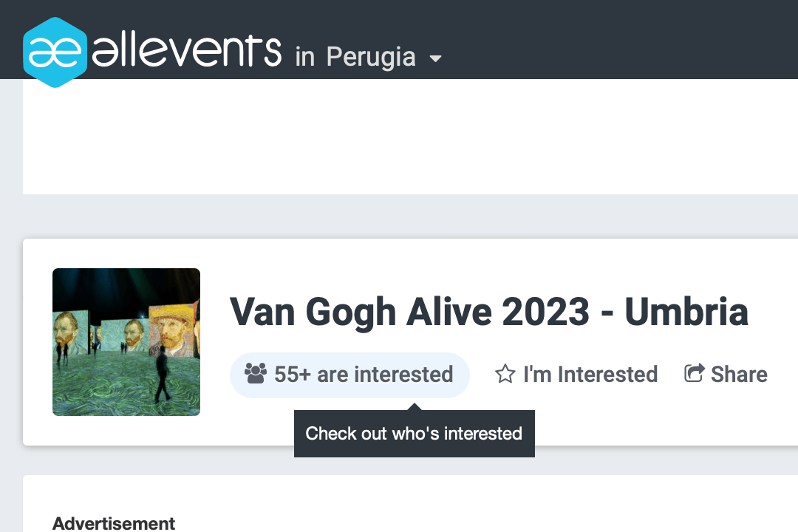Click the "Advertisement" heading label

[x=114, y=524]
